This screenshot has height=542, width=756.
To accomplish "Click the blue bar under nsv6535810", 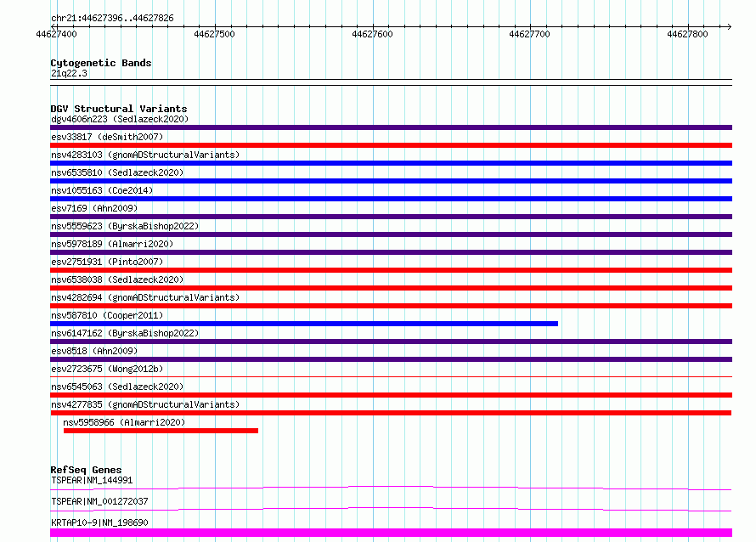I will tap(391, 181).
